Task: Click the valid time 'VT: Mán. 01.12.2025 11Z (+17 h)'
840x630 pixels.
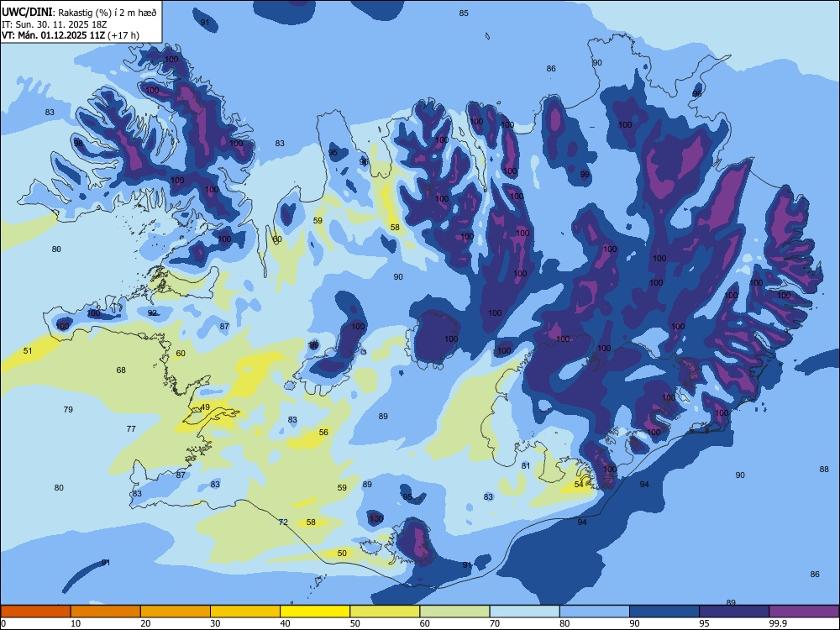Action: tap(71, 35)
